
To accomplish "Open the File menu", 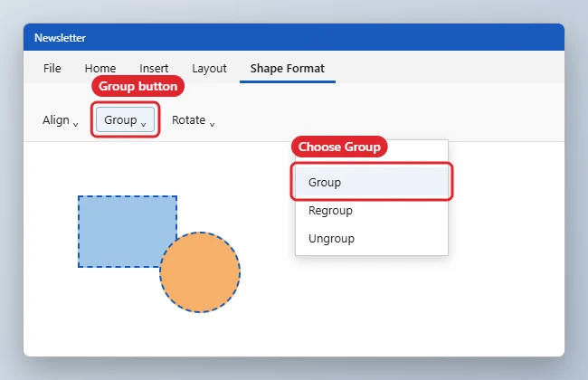I will (52, 68).
